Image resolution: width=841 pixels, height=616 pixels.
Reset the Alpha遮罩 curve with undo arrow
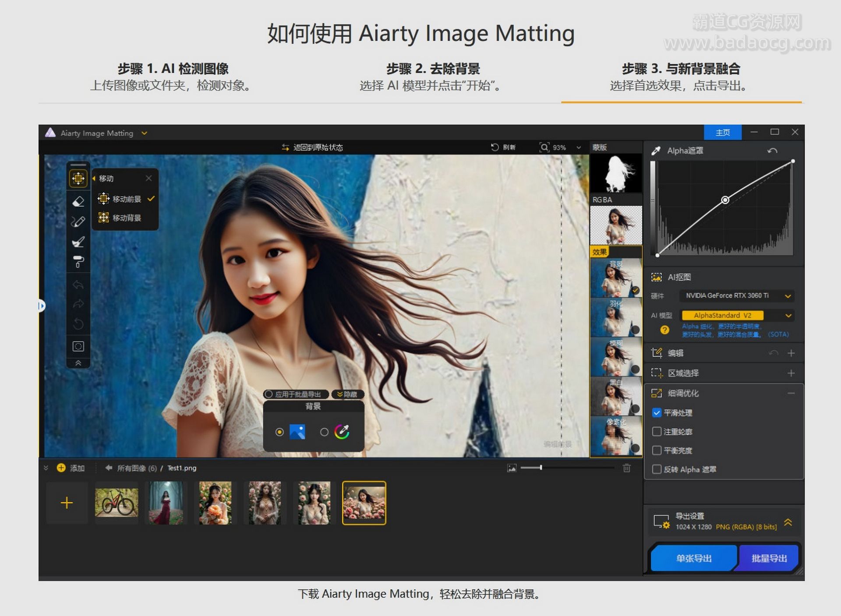click(x=772, y=151)
